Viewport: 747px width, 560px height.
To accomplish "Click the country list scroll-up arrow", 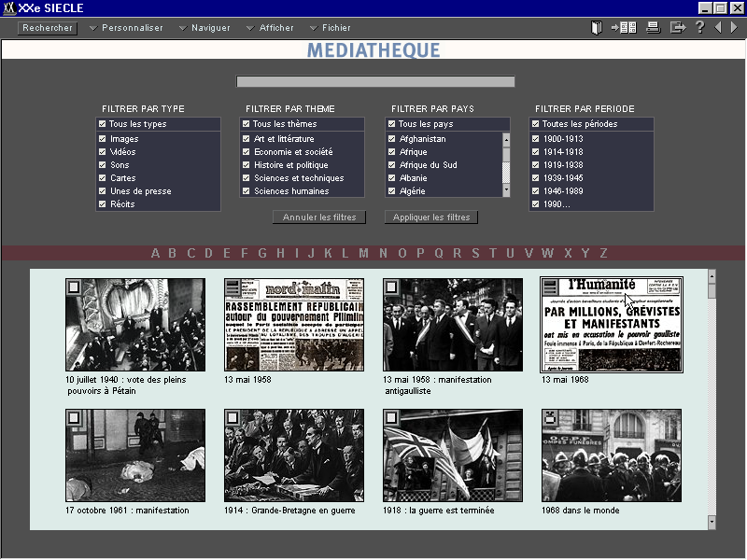I will [506, 139].
